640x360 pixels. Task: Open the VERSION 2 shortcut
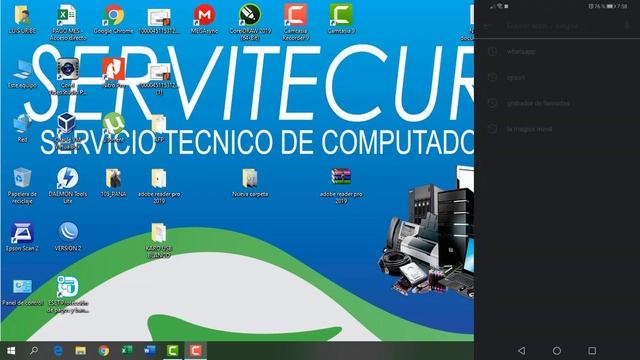coord(68,237)
